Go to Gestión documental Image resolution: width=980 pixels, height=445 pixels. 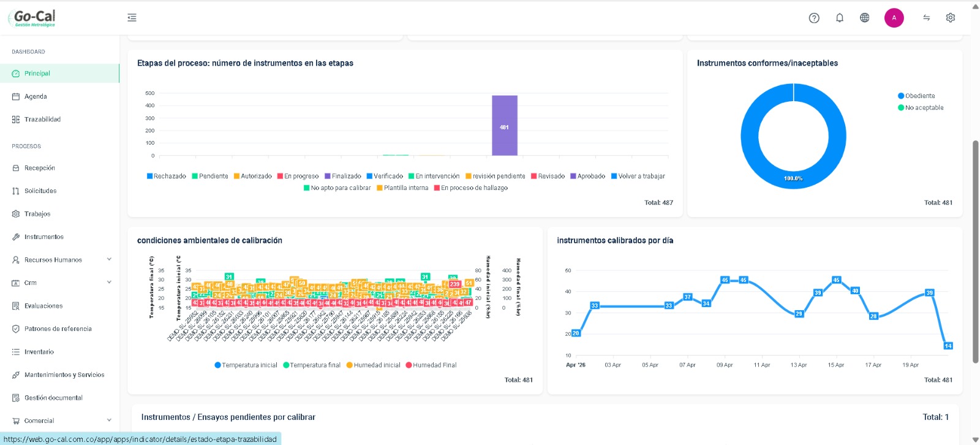click(59, 398)
